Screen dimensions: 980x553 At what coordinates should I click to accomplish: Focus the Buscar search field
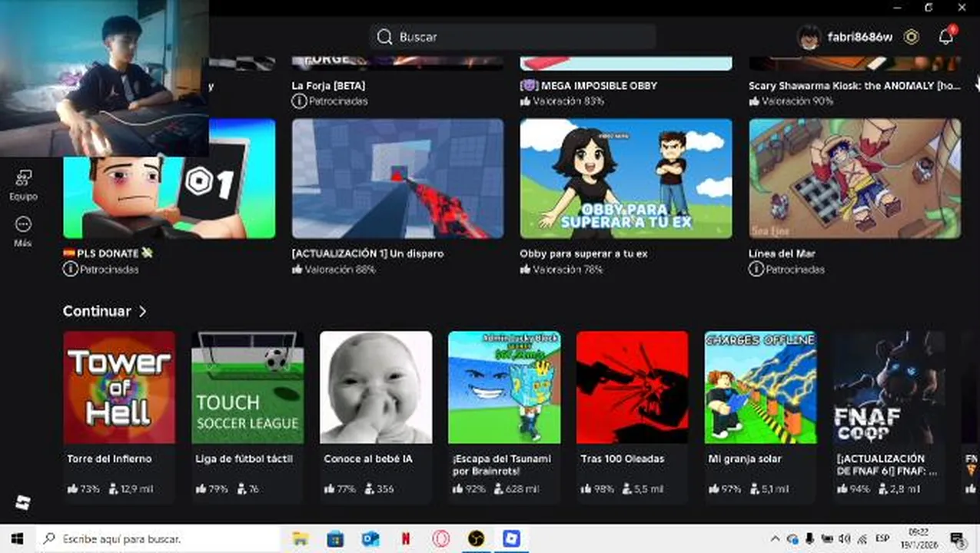513,37
